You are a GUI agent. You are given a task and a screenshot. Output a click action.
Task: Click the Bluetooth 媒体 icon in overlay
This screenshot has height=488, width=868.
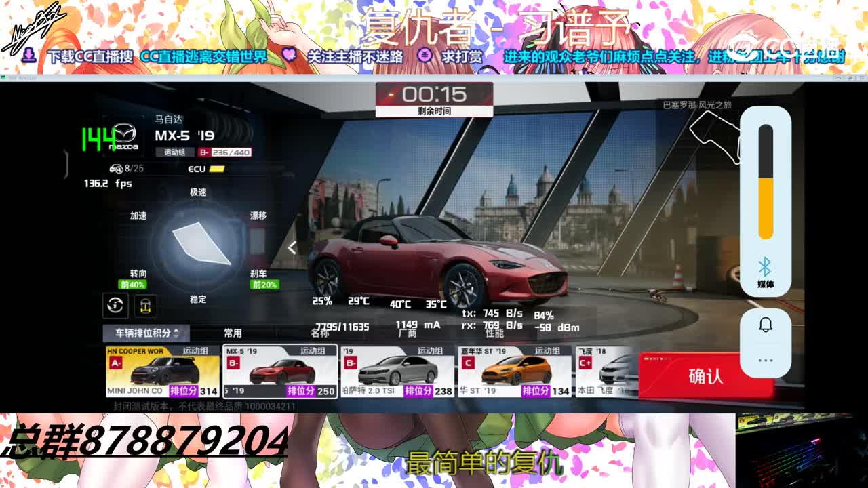(x=766, y=272)
